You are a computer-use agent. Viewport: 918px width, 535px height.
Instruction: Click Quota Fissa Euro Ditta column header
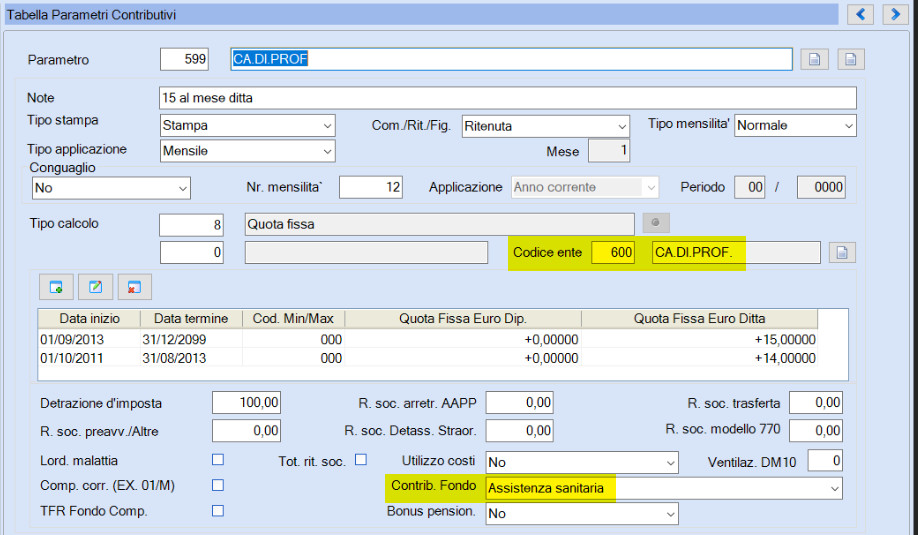(x=700, y=318)
